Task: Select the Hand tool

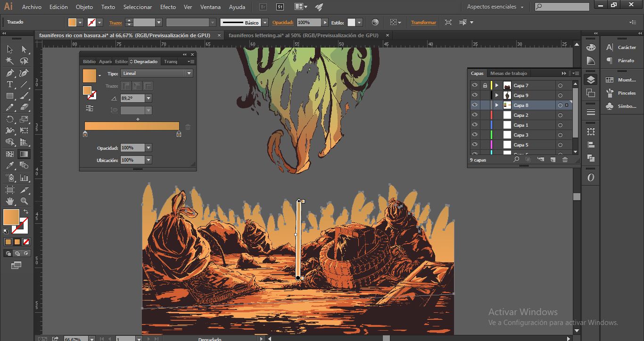Action: coord(9,201)
